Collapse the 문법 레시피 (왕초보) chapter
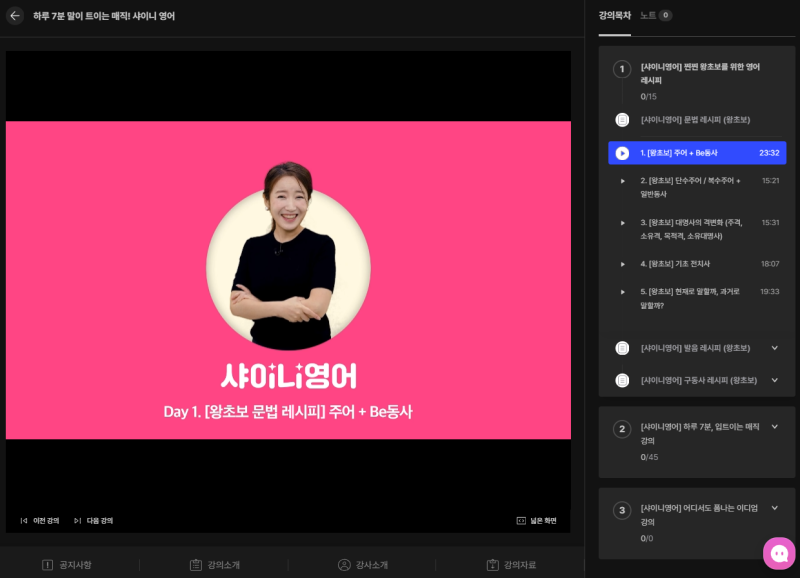Screen dimensions: 800x578 pyautogui.click(x=696, y=120)
